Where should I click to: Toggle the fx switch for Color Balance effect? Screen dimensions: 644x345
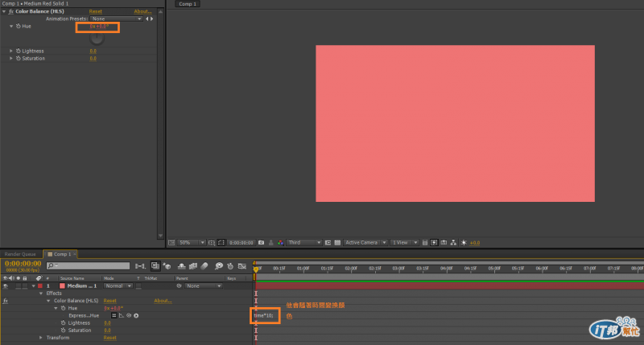[6, 301]
